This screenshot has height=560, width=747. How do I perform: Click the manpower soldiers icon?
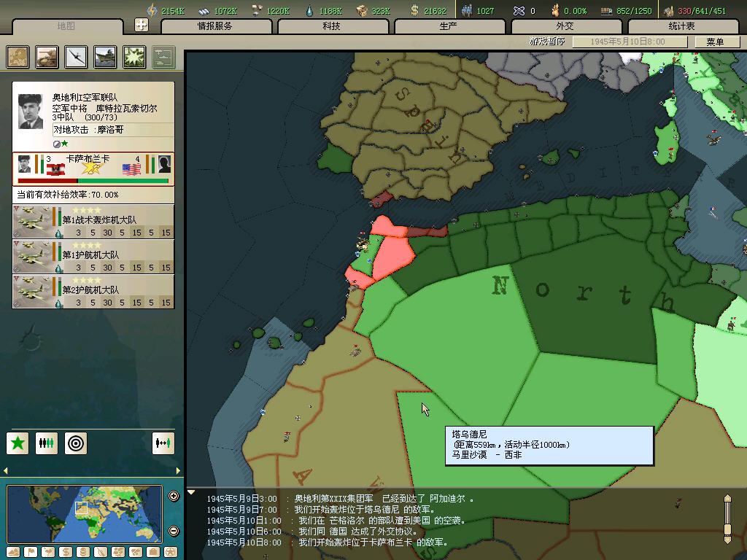(467, 10)
